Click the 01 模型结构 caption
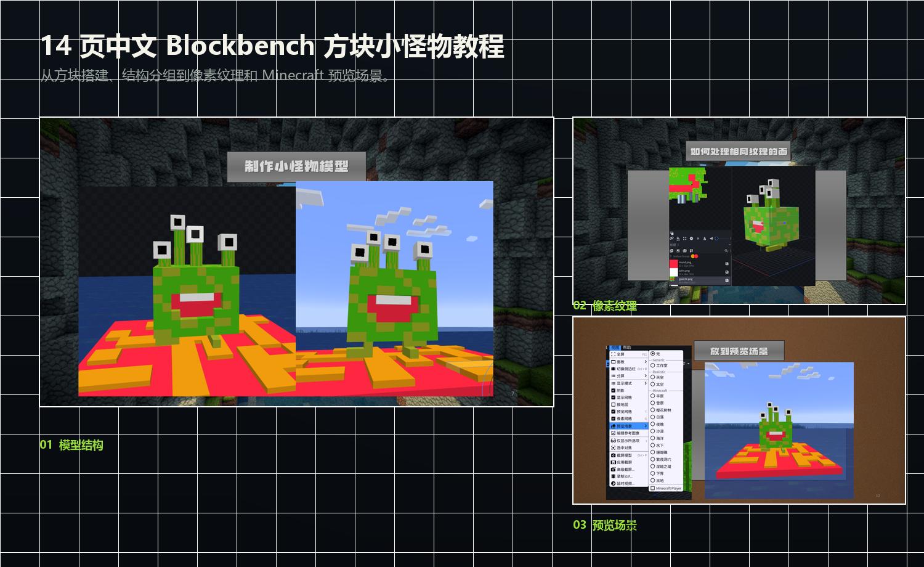 pyautogui.click(x=71, y=445)
